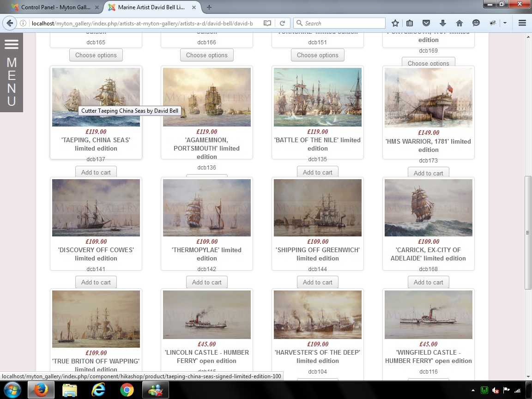Image resolution: width=532 pixels, height=399 pixels.
Task: Open Firefox hamburger menu
Action: tap(522, 23)
